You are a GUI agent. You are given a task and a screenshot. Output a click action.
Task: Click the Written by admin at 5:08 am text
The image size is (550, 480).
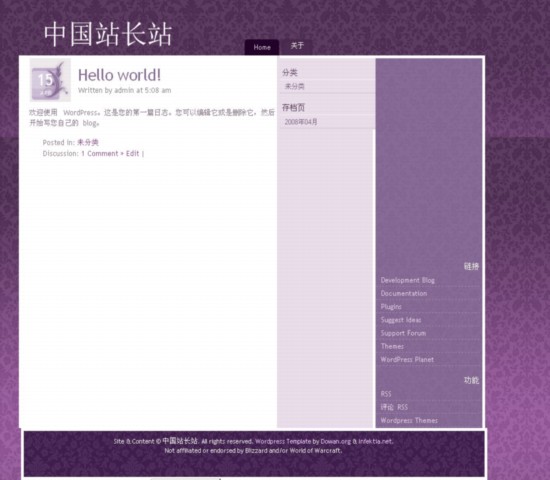(x=125, y=90)
